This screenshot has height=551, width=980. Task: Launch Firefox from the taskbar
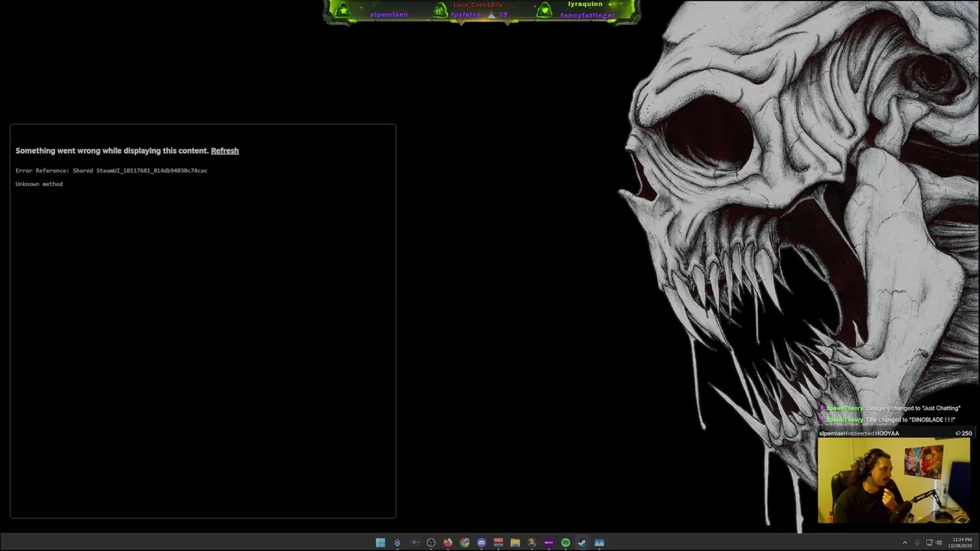448,543
